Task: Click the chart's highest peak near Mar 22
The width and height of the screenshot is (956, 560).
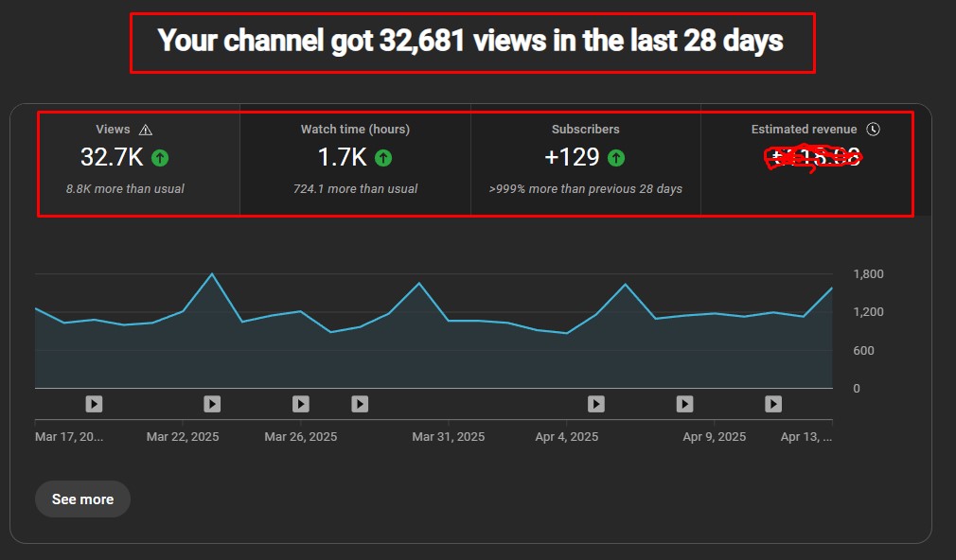Action: tap(212, 274)
